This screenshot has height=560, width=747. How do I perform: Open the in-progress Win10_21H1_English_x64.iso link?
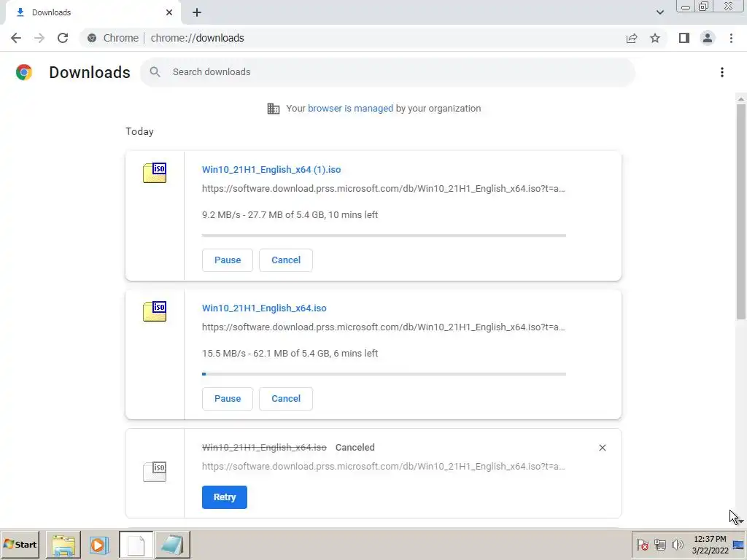(x=264, y=308)
